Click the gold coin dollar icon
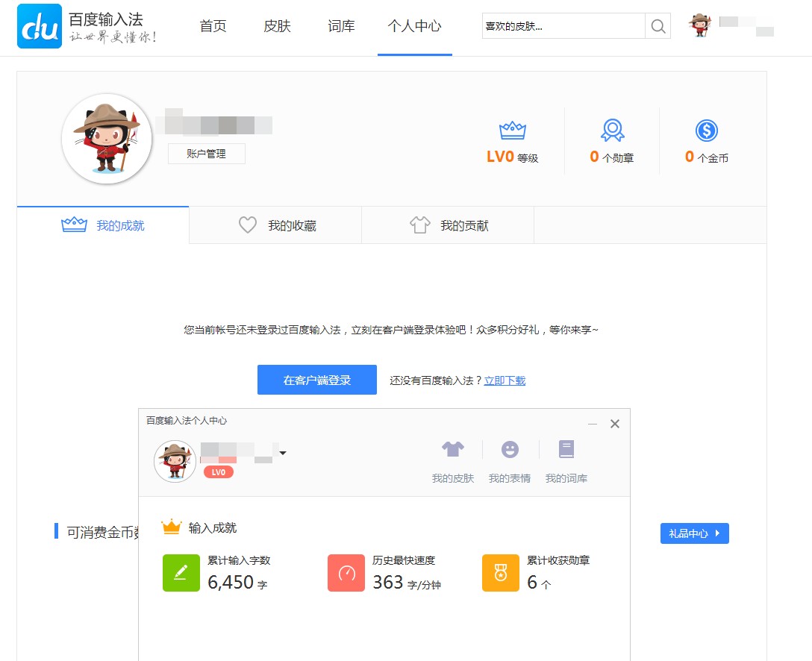Screen dimensions: 812x661 pos(706,131)
